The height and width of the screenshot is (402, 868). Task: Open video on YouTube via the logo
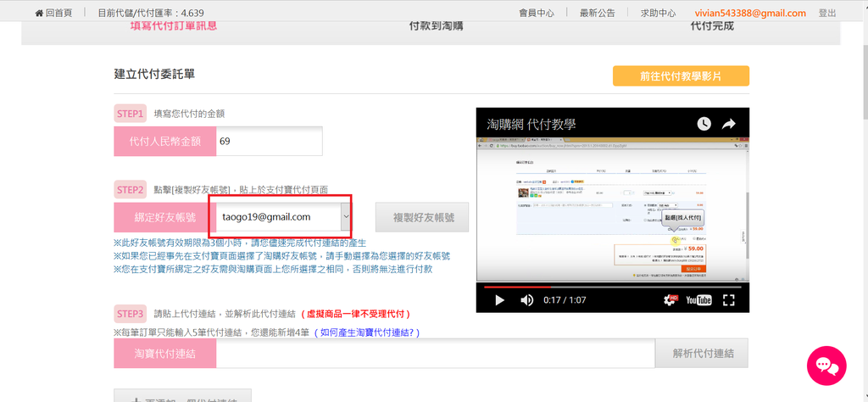click(698, 300)
